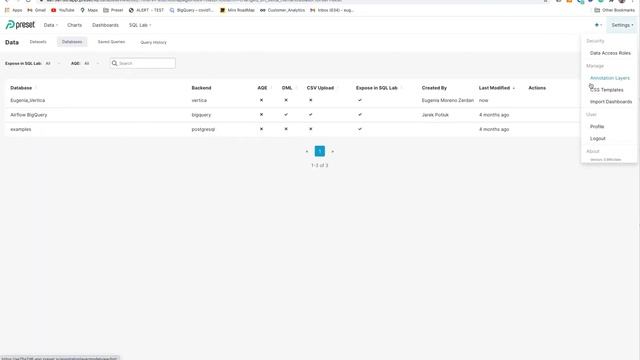Click the Eugenia_Vertica database name
640x360 pixels.
pos(28,100)
